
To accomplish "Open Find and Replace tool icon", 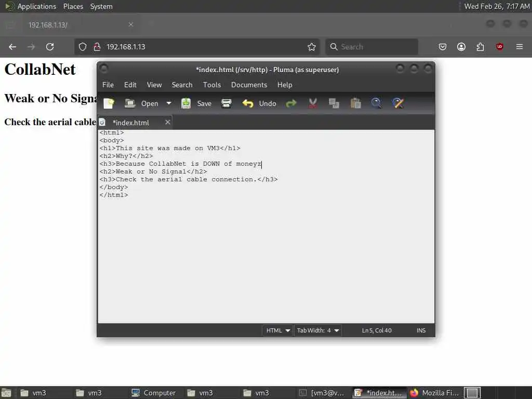I will (x=398, y=103).
